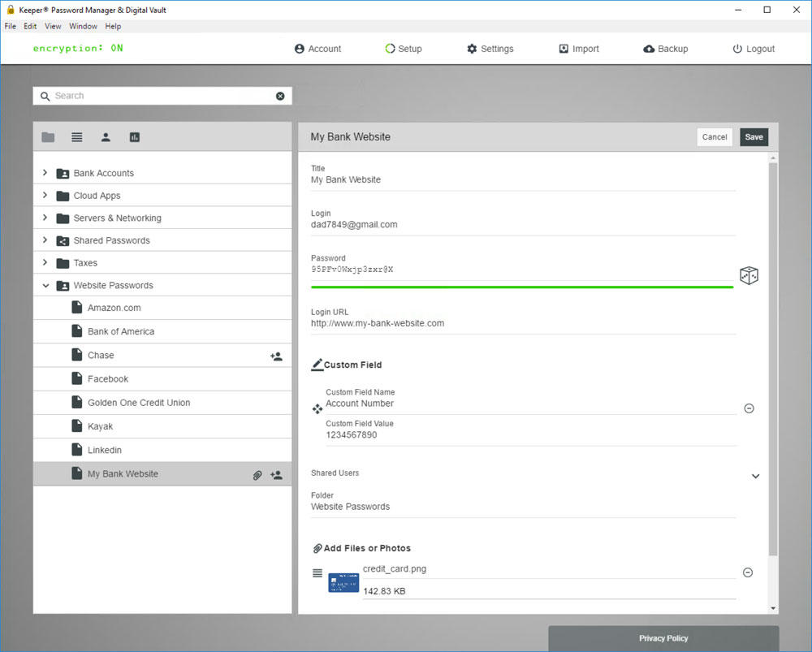812x652 pixels.
Task: Click the credit_card.png file name
Action: 395,568
